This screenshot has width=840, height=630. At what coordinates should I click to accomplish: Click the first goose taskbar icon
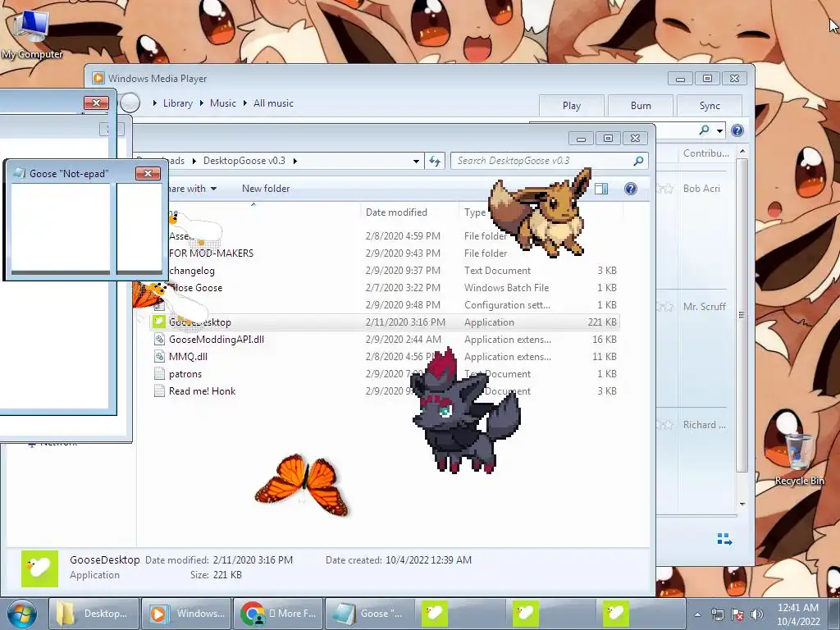[435, 614]
